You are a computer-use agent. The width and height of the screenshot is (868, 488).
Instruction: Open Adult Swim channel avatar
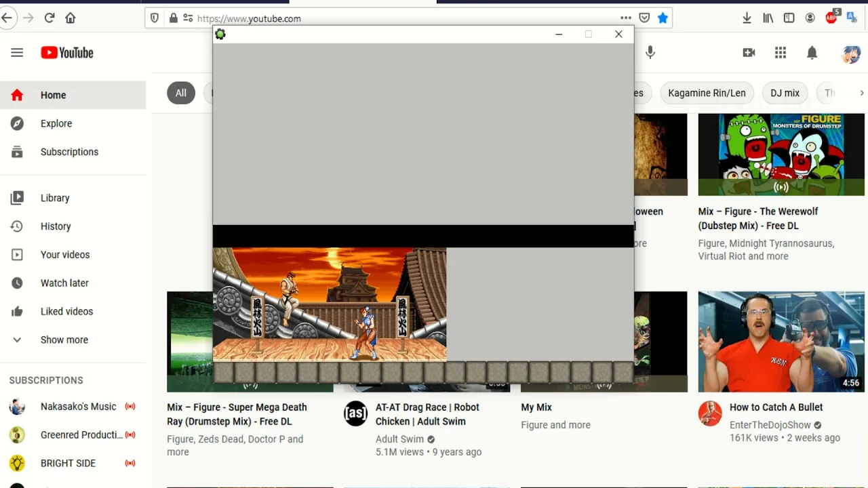click(x=355, y=413)
